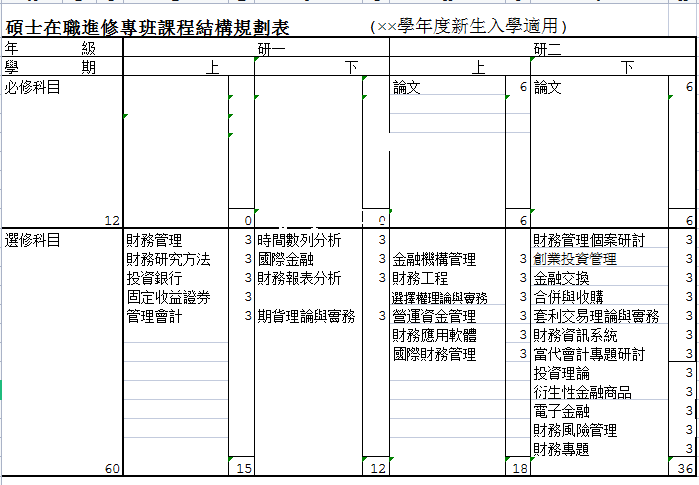Click the elective total credits cell showing 60
The width and height of the screenshot is (699, 485).
[x=111, y=468]
